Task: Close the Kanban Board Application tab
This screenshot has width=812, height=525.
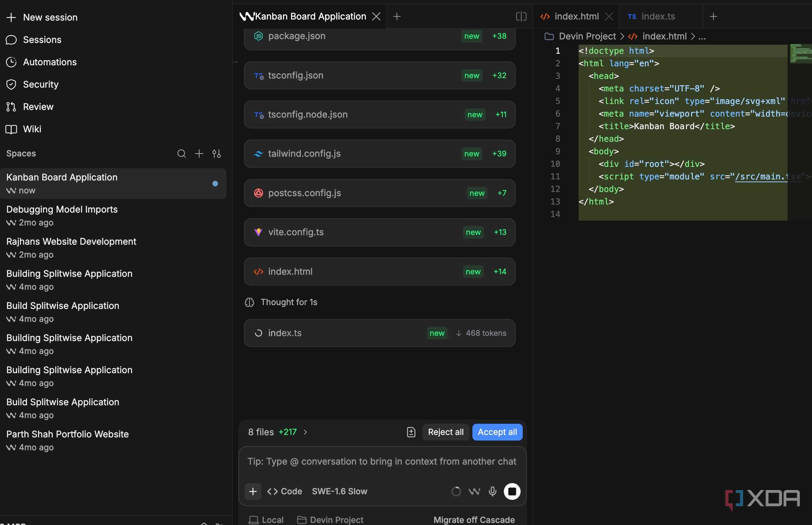Action: [376, 16]
